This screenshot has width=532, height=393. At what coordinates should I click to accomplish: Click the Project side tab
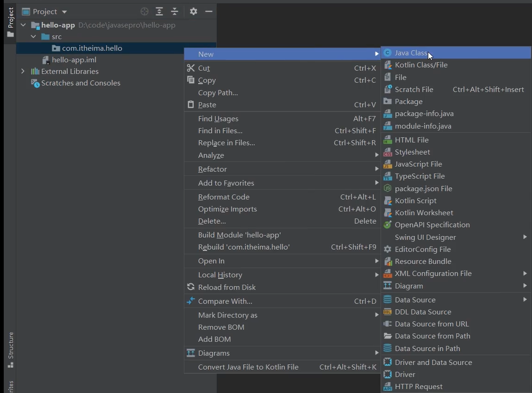11,22
